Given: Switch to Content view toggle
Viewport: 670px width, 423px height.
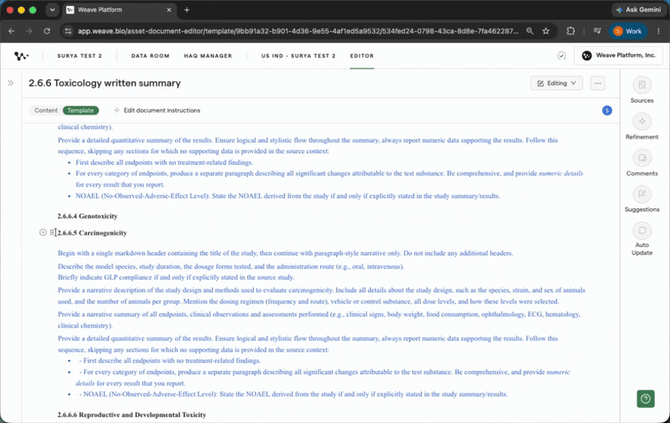Looking at the screenshot, I should pyautogui.click(x=46, y=110).
